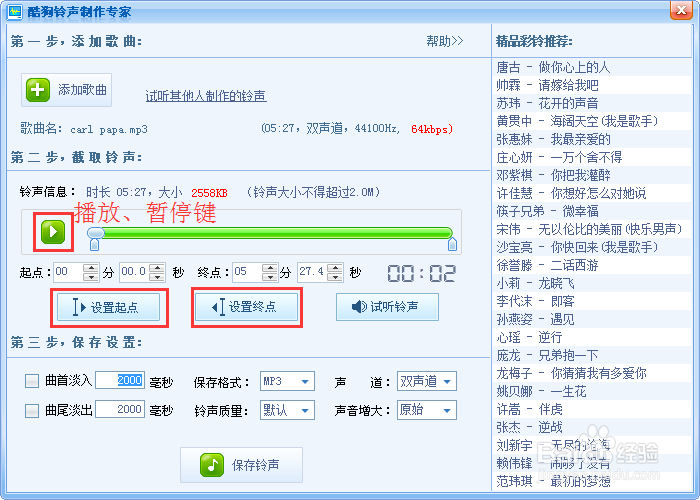Decrease start minutes with down arrow
Viewport: 700px width, 500px height.
click(x=91, y=277)
